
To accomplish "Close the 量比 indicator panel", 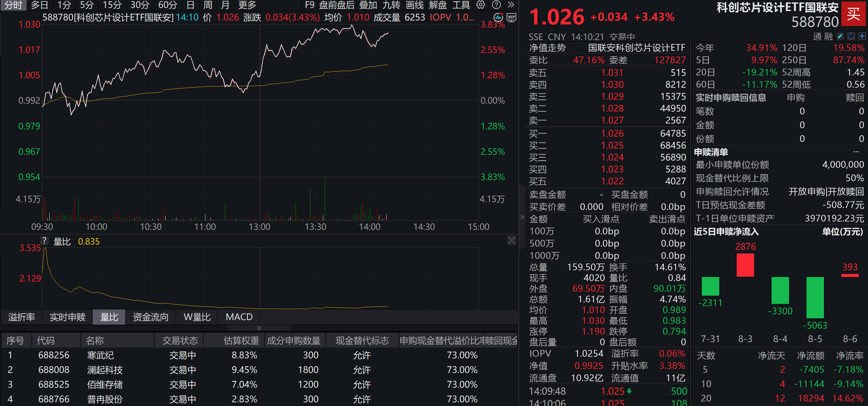I will point(512,240).
